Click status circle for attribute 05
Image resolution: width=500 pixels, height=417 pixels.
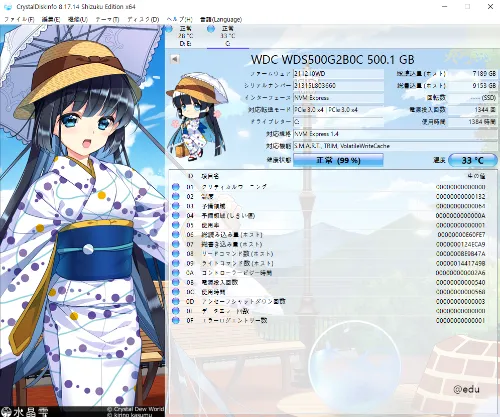(176, 225)
